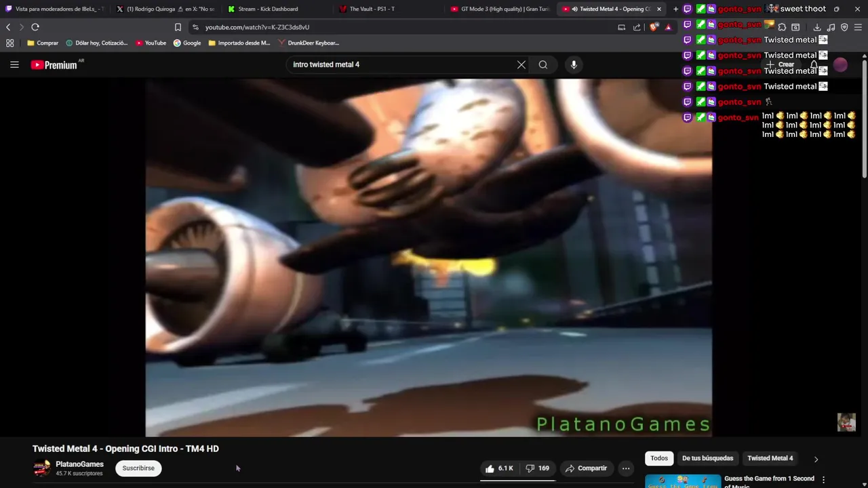This screenshot has height=488, width=868.
Task: Select the Todos filter chip
Action: pos(659,458)
